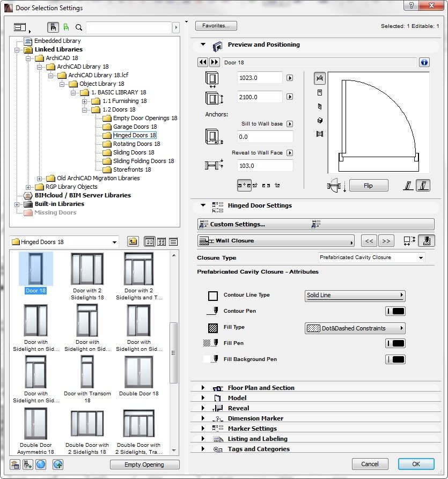Switch to list view
Screen dimensions: 448x479
pos(173,242)
